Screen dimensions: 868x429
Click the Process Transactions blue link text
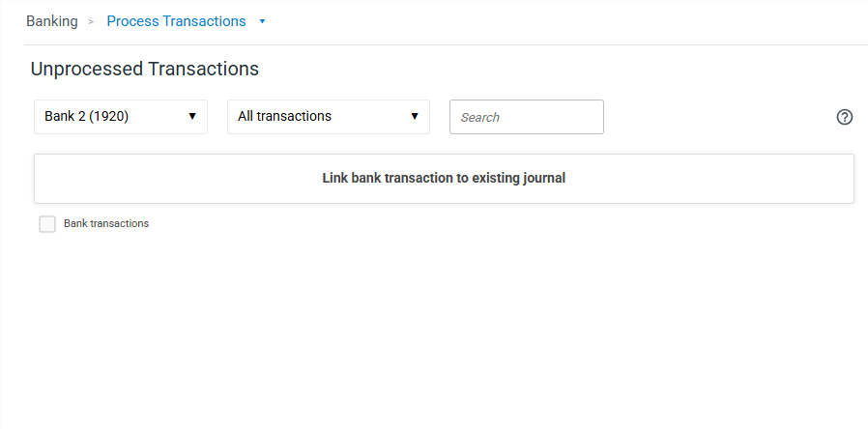[176, 21]
